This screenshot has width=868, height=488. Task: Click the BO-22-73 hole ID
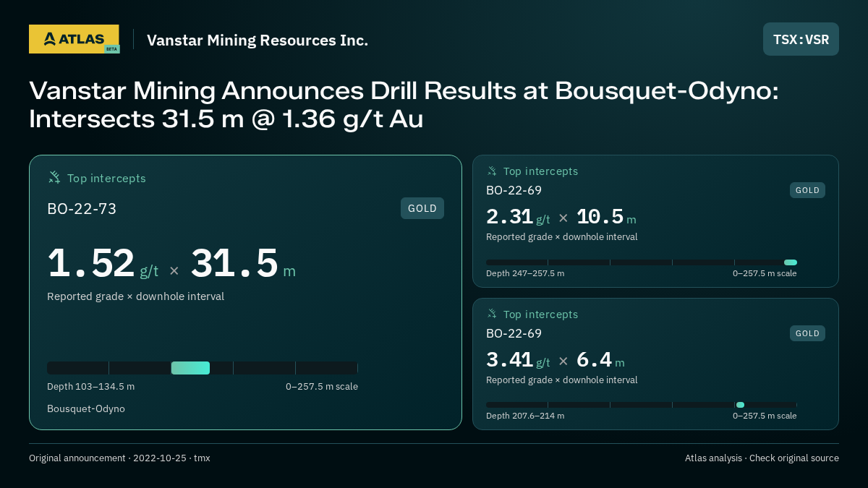coord(82,209)
